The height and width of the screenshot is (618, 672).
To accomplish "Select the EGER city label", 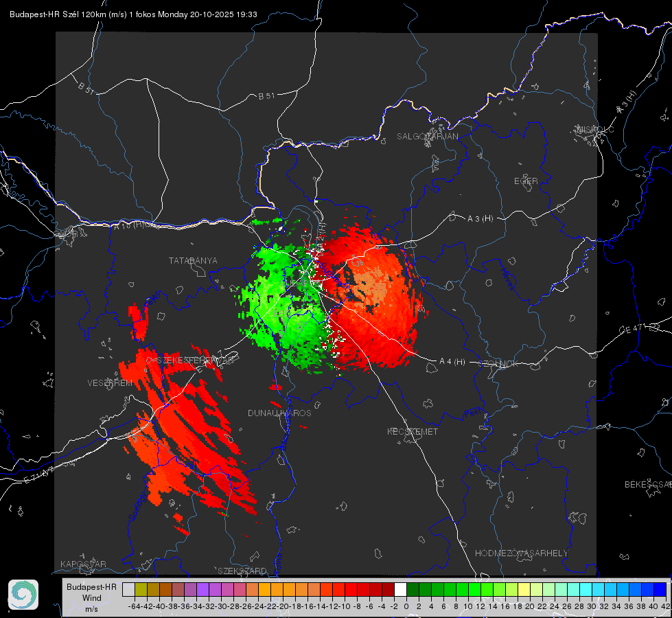I will click(526, 181).
